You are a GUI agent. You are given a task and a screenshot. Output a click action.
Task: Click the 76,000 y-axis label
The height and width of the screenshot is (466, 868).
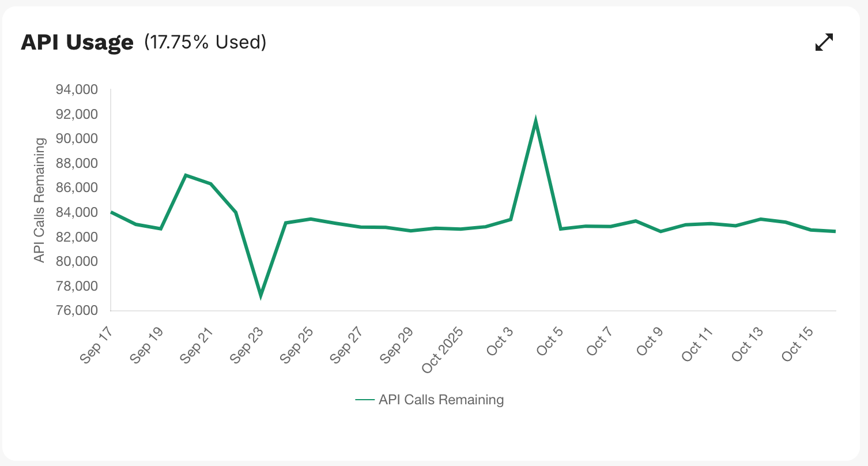[x=77, y=311]
